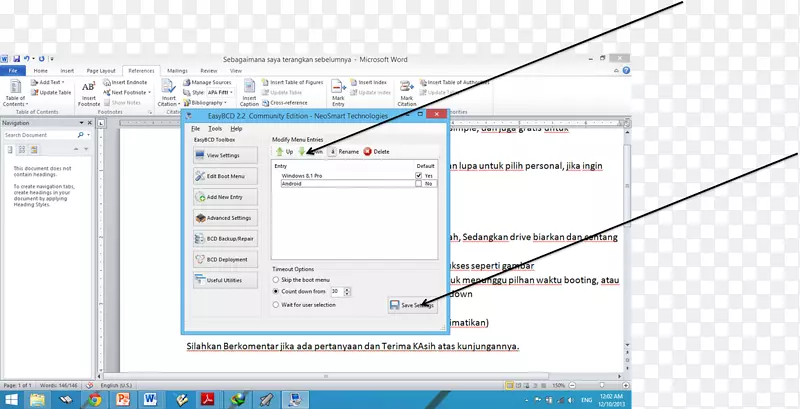The width and height of the screenshot is (800, 409).
Task: Click the Insert Caption icon
Action: [249, 86]
